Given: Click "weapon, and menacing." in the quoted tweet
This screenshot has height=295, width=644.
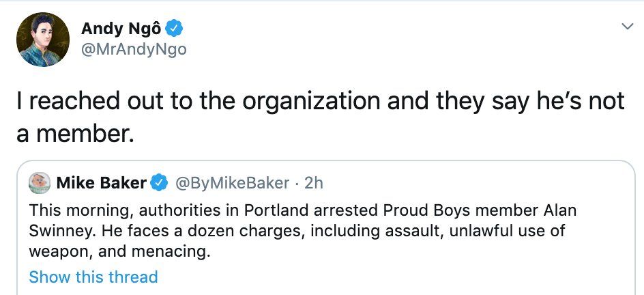Looking at the screenshot, I should (117, 251).
